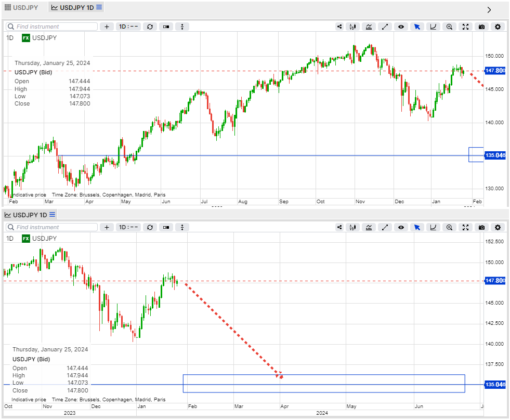510x420 pixels.
Task: Click the plus button to add overlay
Action: click(x=107, y=27)
